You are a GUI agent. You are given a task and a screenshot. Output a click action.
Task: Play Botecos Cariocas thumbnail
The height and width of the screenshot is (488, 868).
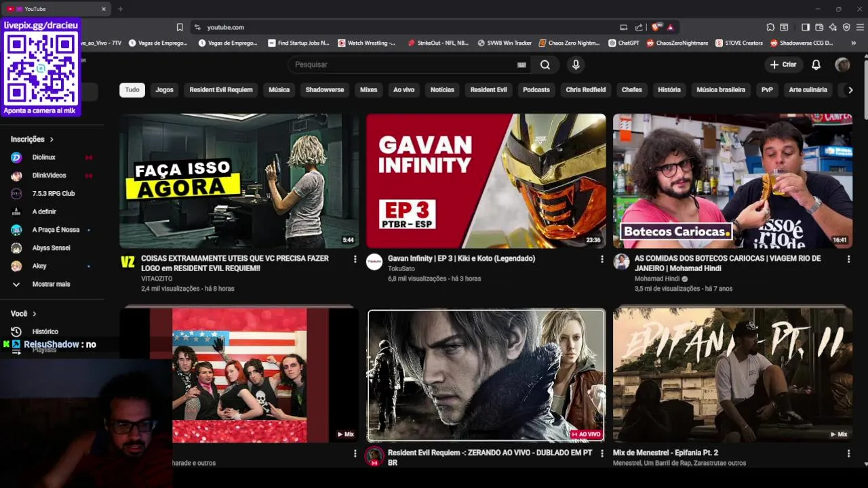coord(732,180)
